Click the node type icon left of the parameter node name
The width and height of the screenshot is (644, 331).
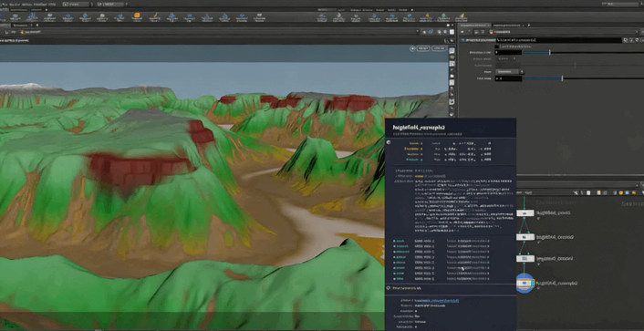tap(462, 40)
